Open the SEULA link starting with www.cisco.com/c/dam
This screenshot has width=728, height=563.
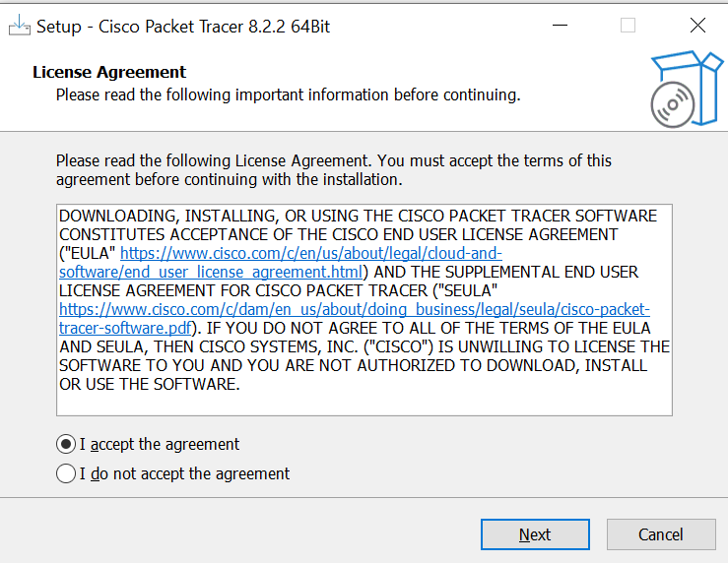355,309
